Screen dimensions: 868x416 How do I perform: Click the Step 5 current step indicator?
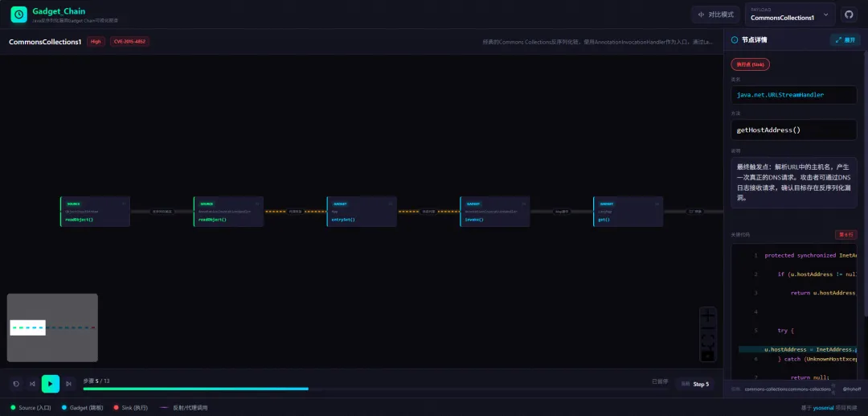[694, 384]
